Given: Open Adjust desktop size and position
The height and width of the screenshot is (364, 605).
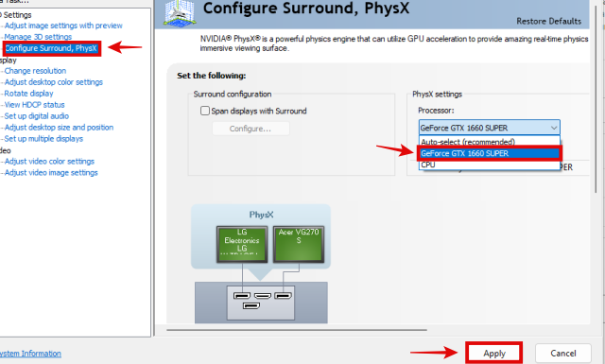Looking at the screenshot, I should coord(59,128).
